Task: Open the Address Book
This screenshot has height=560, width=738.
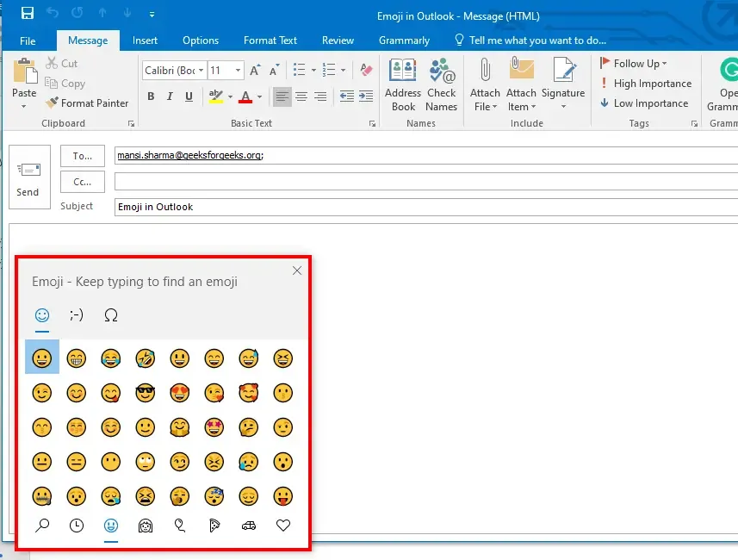Action: pyautogui.click(x=402, y=82)
